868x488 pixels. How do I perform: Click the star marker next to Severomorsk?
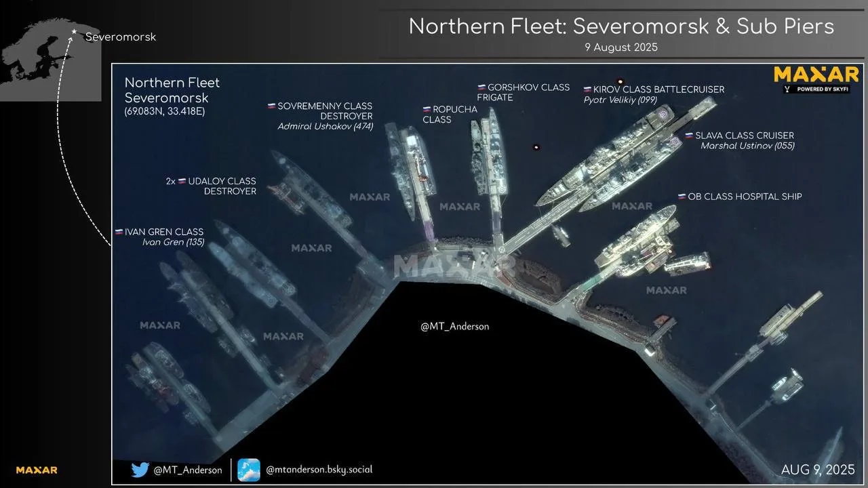tap(74, 32)
